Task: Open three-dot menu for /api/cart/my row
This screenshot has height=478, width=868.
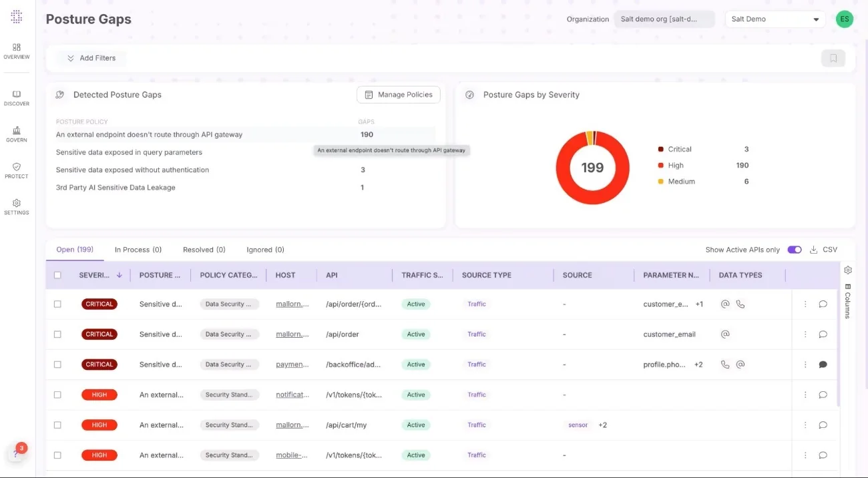Action: (x=805, y=425)
